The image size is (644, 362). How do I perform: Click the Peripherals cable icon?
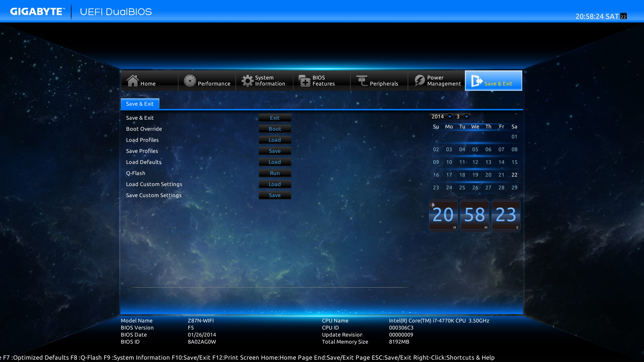pyautogui.click(x=362, y=81)
